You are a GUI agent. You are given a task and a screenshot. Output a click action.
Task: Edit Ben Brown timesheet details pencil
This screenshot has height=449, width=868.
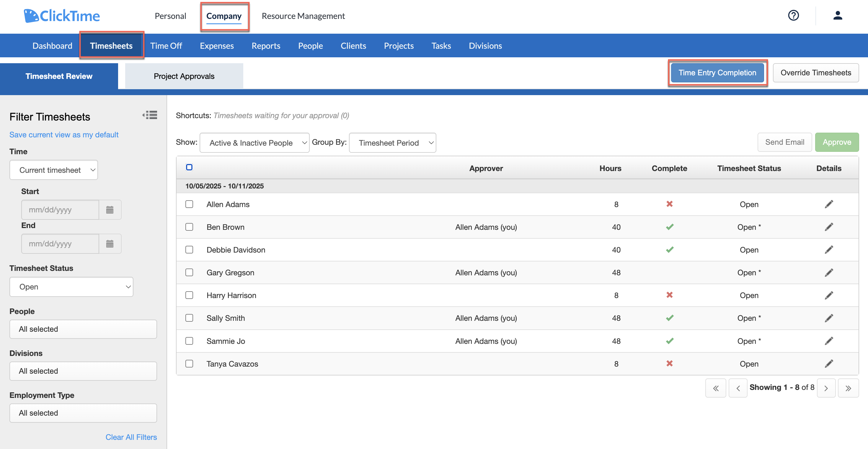tap(829, 227)
